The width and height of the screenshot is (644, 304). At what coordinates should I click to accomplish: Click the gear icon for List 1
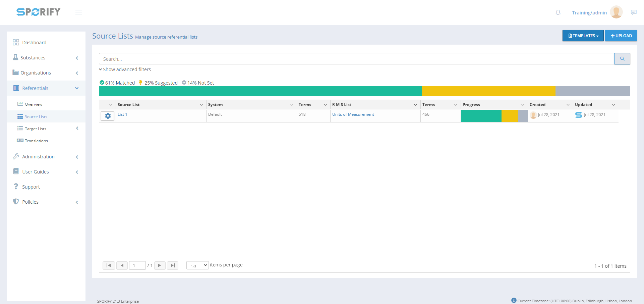[x=108, y=116]
